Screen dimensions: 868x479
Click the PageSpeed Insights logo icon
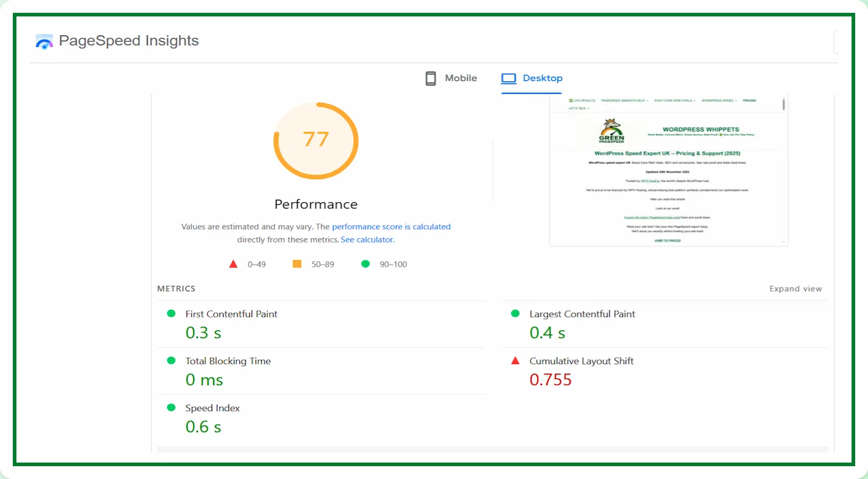[x=44, y=41]
